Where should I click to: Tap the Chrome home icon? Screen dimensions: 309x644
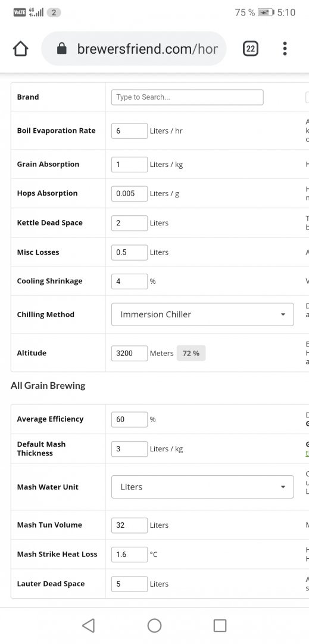coord(20,49)
